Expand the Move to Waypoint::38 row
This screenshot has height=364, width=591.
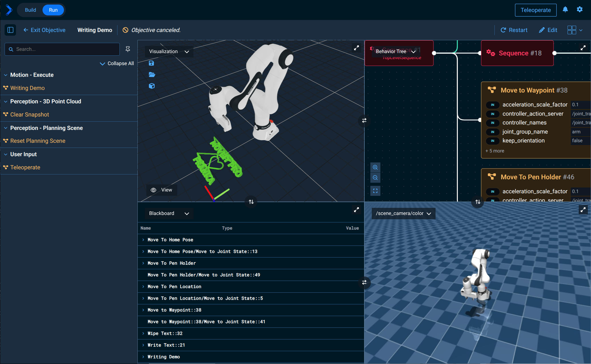pos(143,310)
